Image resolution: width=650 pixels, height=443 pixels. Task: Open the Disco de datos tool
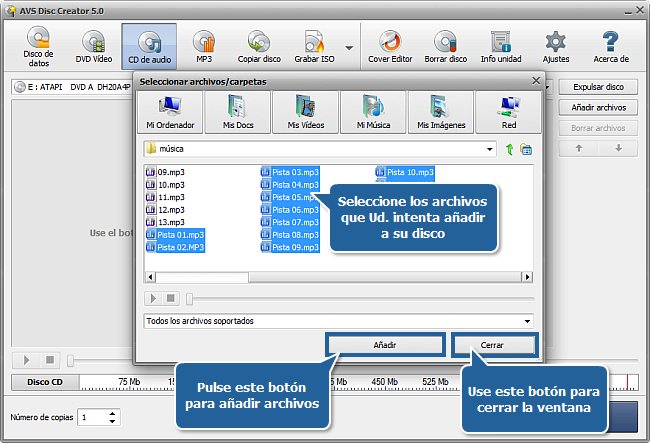tap(38, 46)
